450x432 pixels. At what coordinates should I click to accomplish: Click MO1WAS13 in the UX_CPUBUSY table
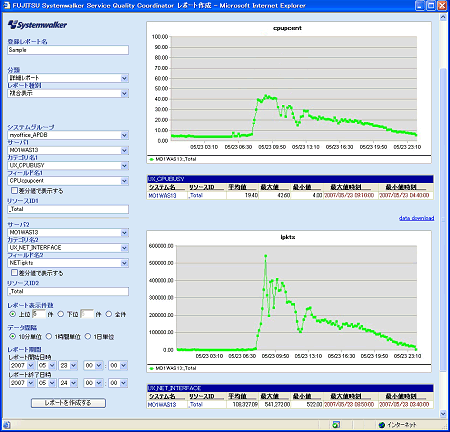[162, 195]
